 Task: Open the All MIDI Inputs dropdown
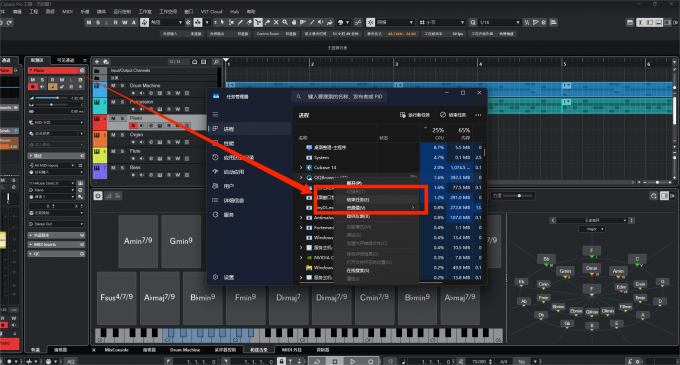click(52, 165)
